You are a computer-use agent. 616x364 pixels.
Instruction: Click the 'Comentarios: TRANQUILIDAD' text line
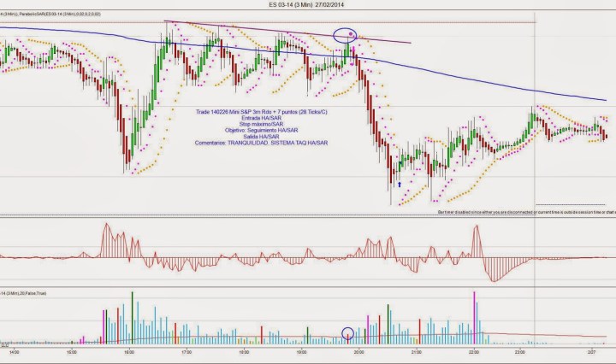tap(265, 141)
